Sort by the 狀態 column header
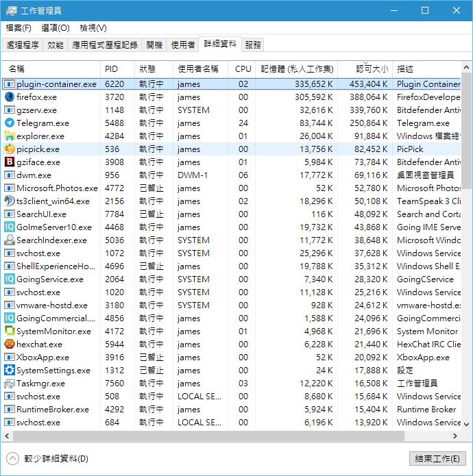This screenshot has height=476, width=473. [154, 69]
